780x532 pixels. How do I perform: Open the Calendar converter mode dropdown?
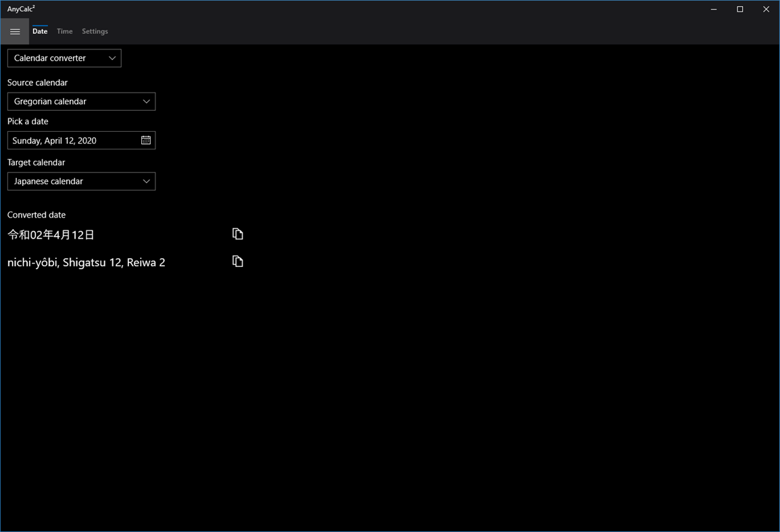(64, 58)
